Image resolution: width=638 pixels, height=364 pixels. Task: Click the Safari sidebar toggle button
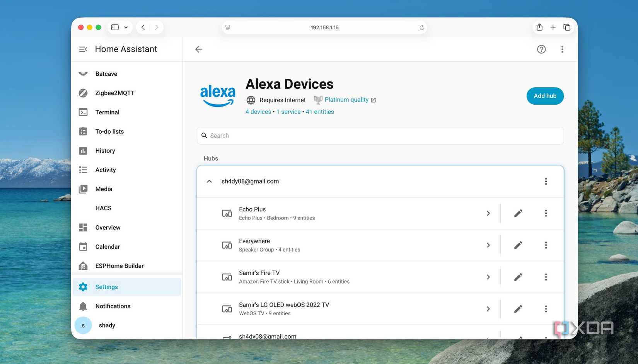[115, 27]
